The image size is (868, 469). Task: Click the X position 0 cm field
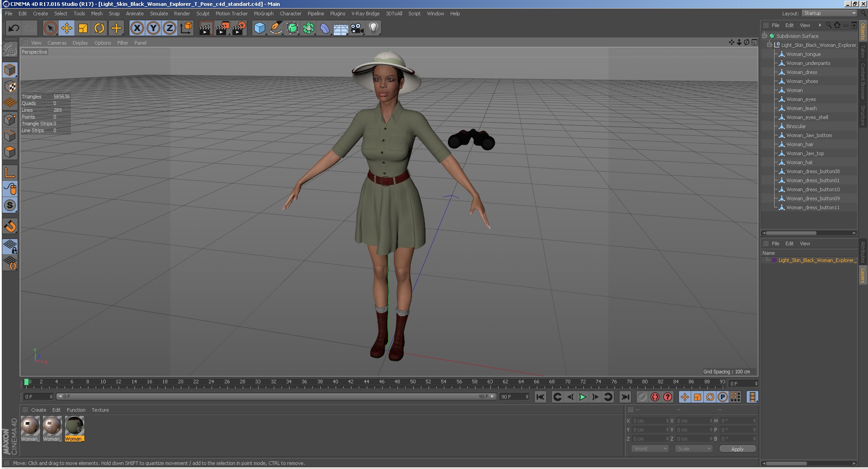pyautogui.click(x=650, y=420)
